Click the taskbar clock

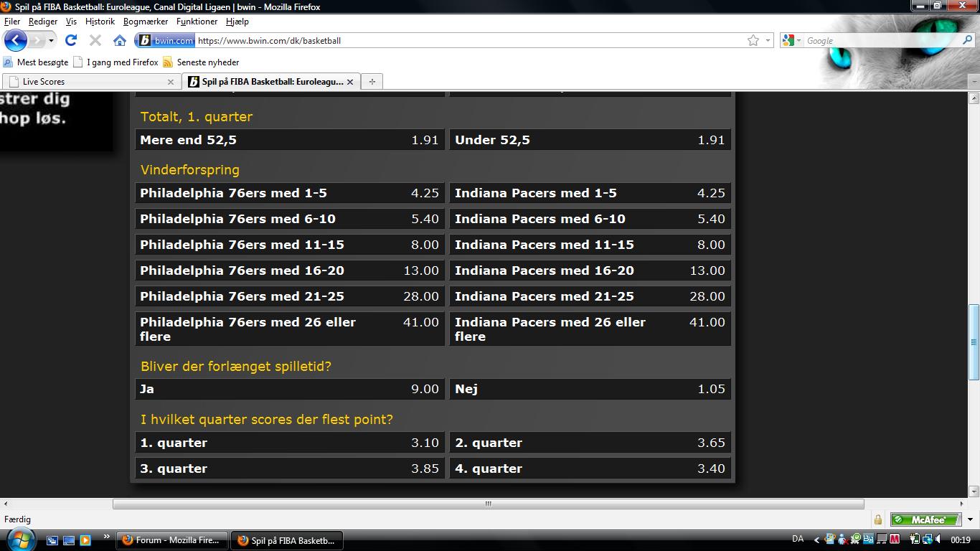(961, 540)
